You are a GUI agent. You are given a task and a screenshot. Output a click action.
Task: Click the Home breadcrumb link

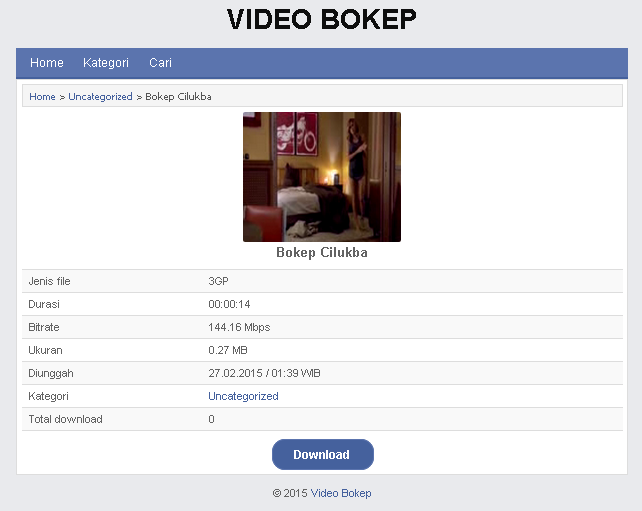pyautogui.click(x=42, y=97)
